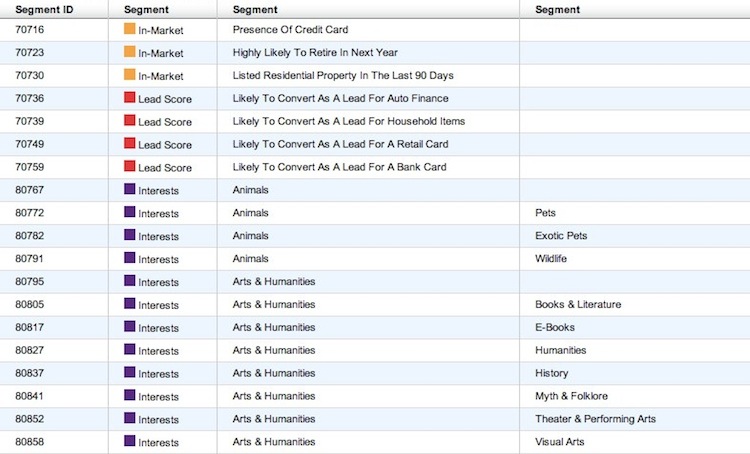
Task: Select 'Highly Likely To Retire In Next Year'
Action: coord(315,53)
